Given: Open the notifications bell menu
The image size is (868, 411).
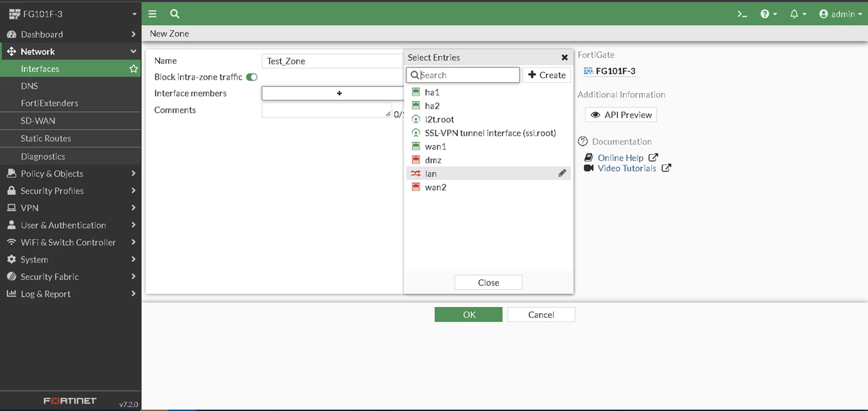Looking at the screenshot, I should 798,14.
